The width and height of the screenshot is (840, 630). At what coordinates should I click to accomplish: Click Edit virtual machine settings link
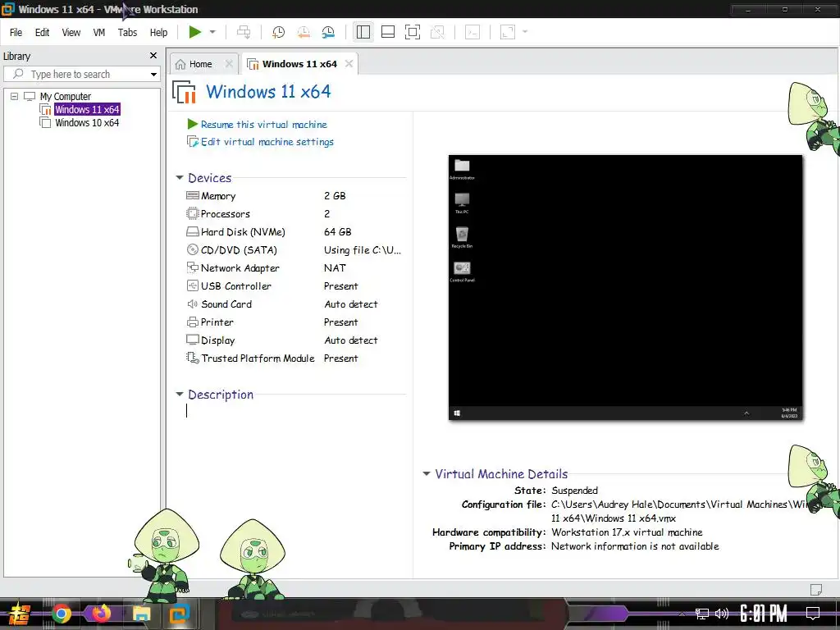(267, 142)
